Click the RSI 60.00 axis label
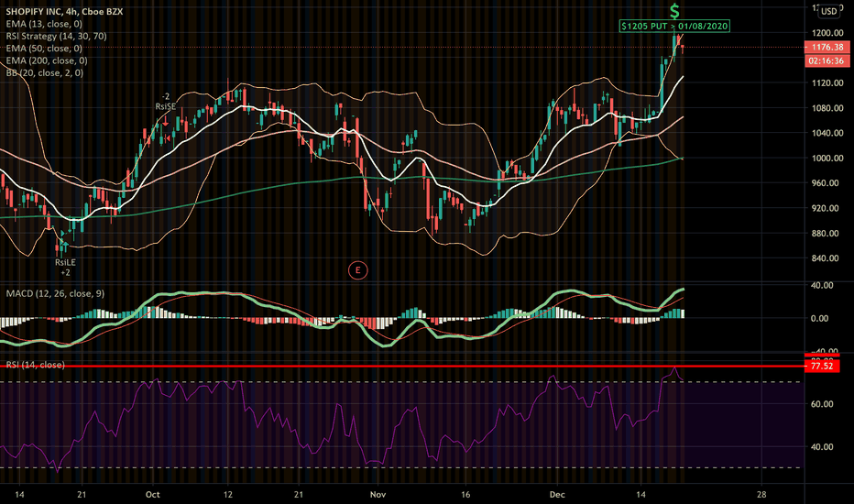The image size is (854, 504). click(822, 404)
